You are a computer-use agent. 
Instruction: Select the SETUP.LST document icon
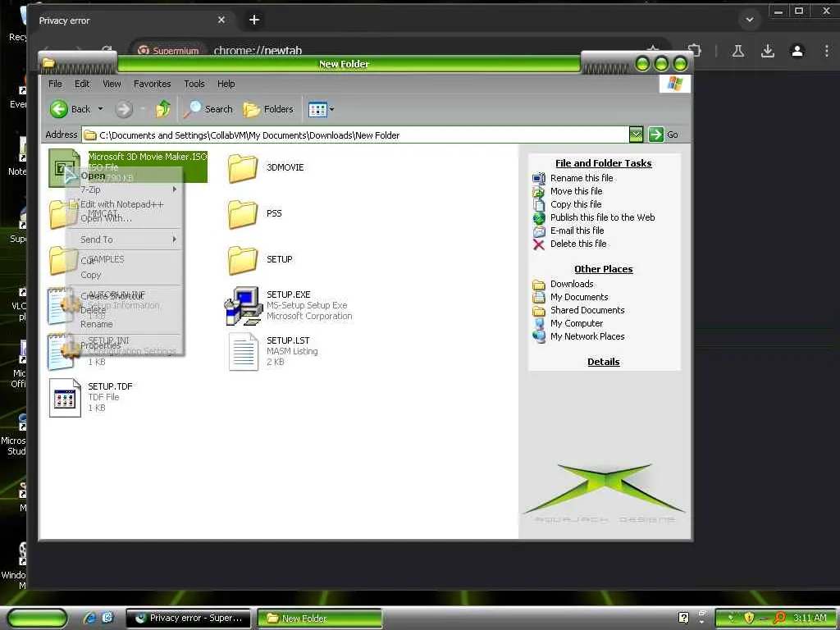pyautogui.click(x=243, y=351)
